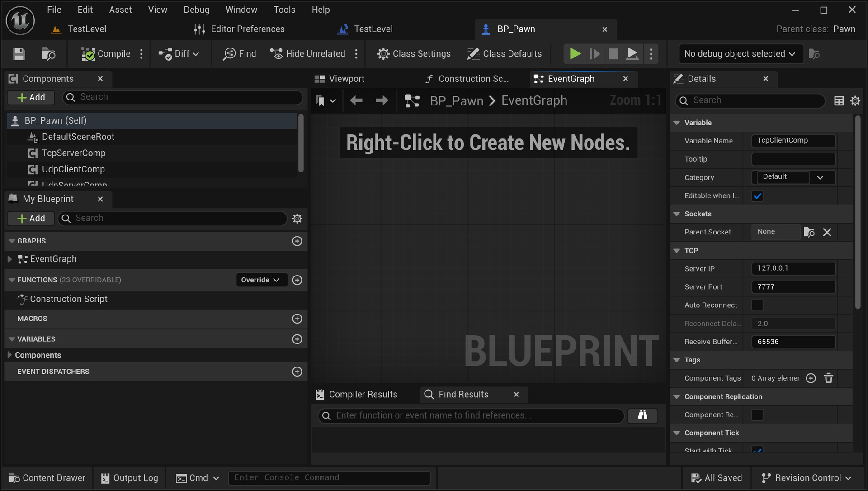The height and width of the screenshot is (491, 868).
Task: Compile the blueprint
Action: [x=106, y=54]
